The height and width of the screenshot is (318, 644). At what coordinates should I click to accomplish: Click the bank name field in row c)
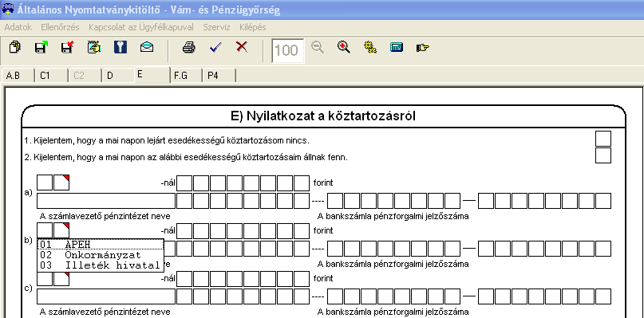106,296
